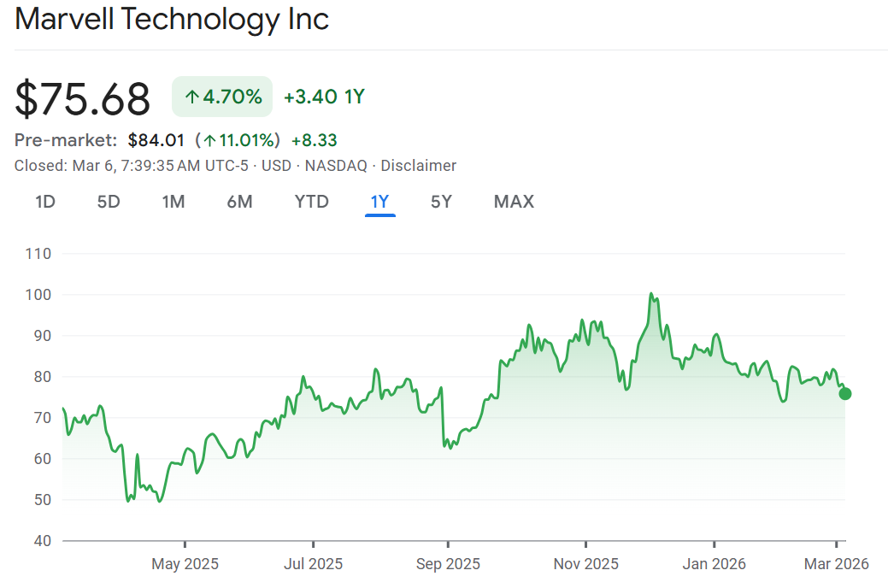This screenshot has width=888, height=588.
Task: Switch chart to 5Y range
Action: (x=441, y=202)
